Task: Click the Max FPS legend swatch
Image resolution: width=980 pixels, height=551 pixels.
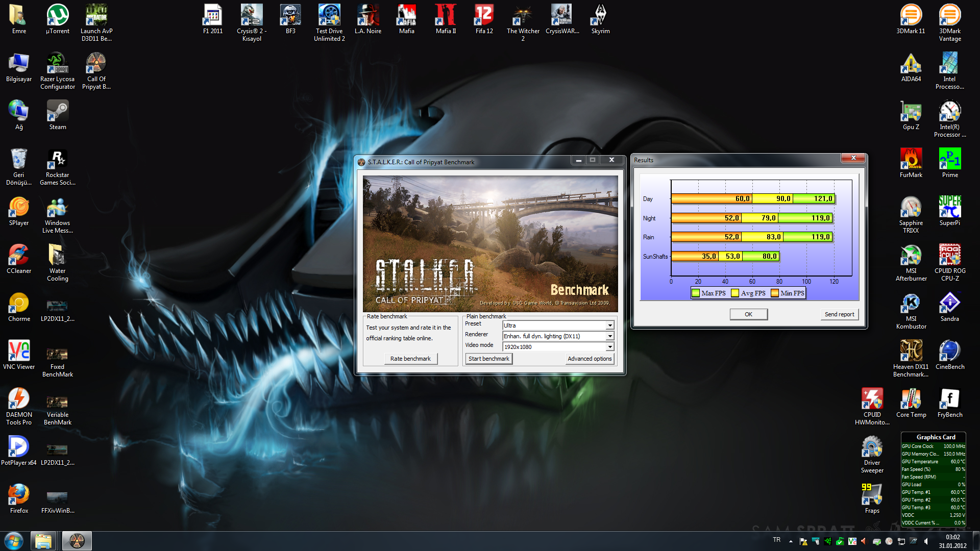Action: point(696,293)
